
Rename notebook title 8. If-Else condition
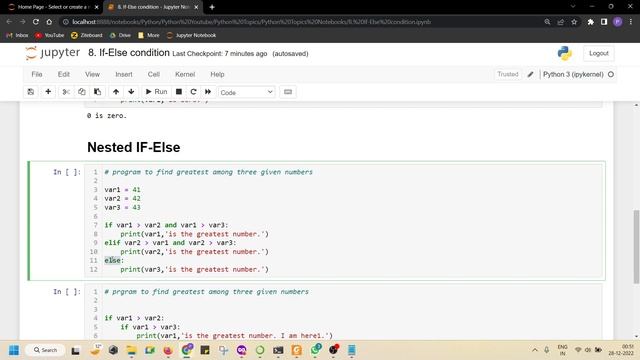[x=129, y=53]
